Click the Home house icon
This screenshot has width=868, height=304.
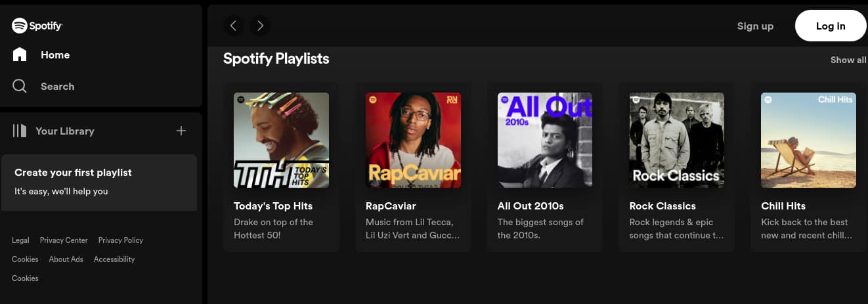20,54
